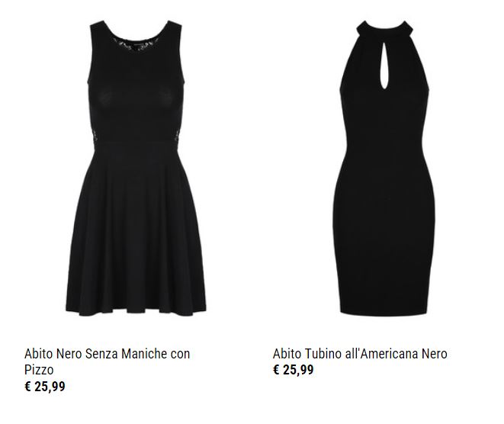Select the waistband of the flared dress
This screenshot has height=424, width=504.
[x=136, y=143]
